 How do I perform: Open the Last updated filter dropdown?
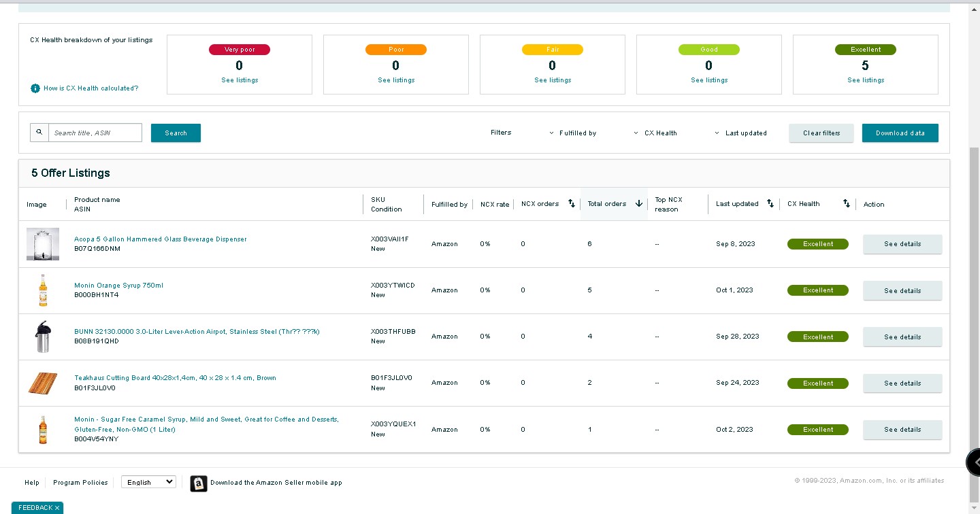(740, 133)
